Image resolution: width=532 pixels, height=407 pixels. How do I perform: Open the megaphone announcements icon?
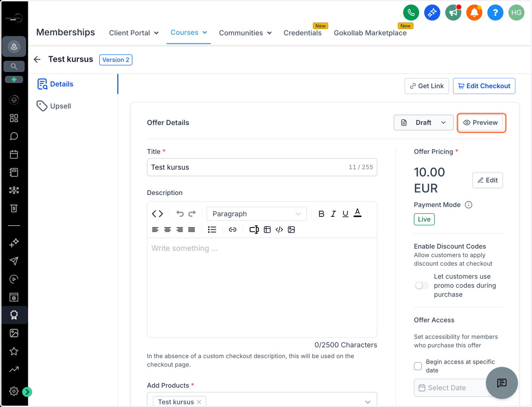453,13
